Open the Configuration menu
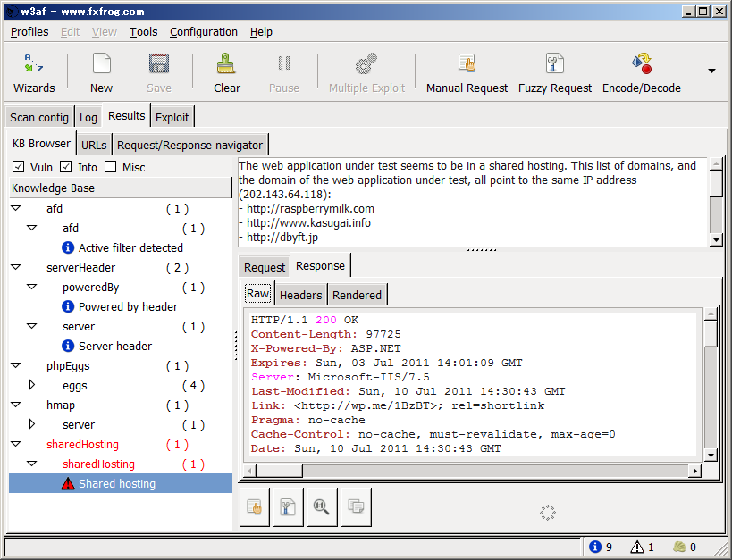Screen dimensions: 732x560 tap(204, 32)
